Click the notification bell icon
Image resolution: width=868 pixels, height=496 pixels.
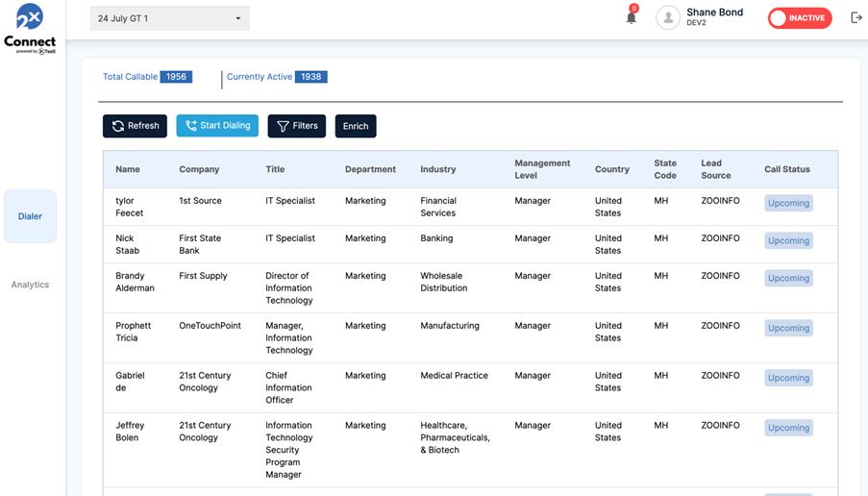coord(632,17)
